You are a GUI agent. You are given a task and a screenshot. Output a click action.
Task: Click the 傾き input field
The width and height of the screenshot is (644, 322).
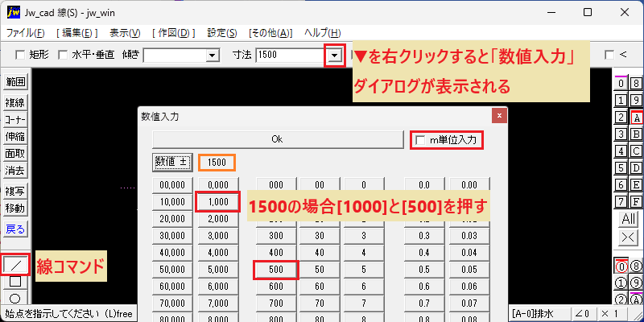174,56
